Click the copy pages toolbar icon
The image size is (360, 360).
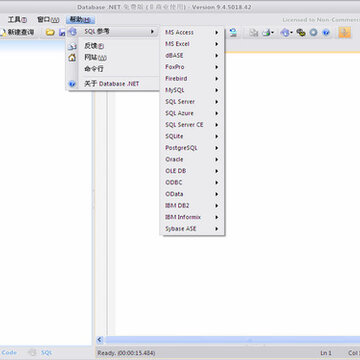254,32
